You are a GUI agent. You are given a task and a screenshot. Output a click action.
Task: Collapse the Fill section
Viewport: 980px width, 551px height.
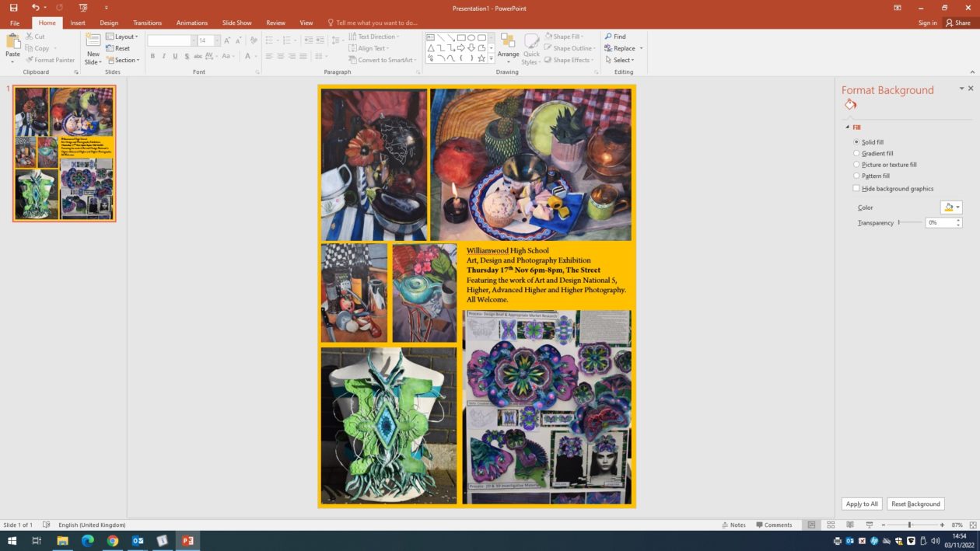(849, 127)
